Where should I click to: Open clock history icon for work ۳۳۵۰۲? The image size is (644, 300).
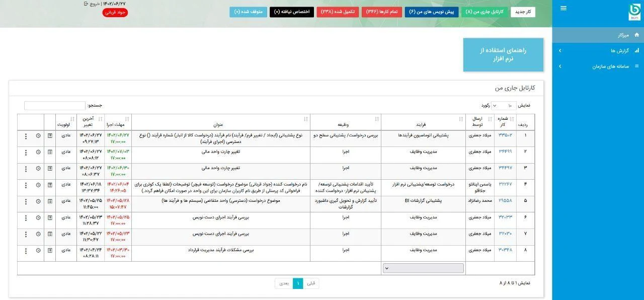[38, 136]
